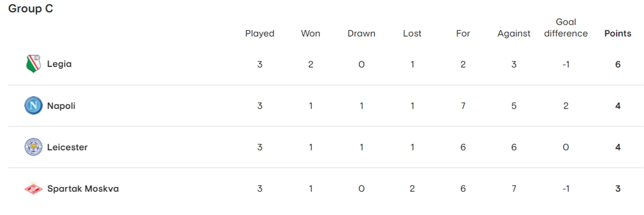Click the Goal difference column header
The image size is (644, 215).
click(x=566, y=28)
